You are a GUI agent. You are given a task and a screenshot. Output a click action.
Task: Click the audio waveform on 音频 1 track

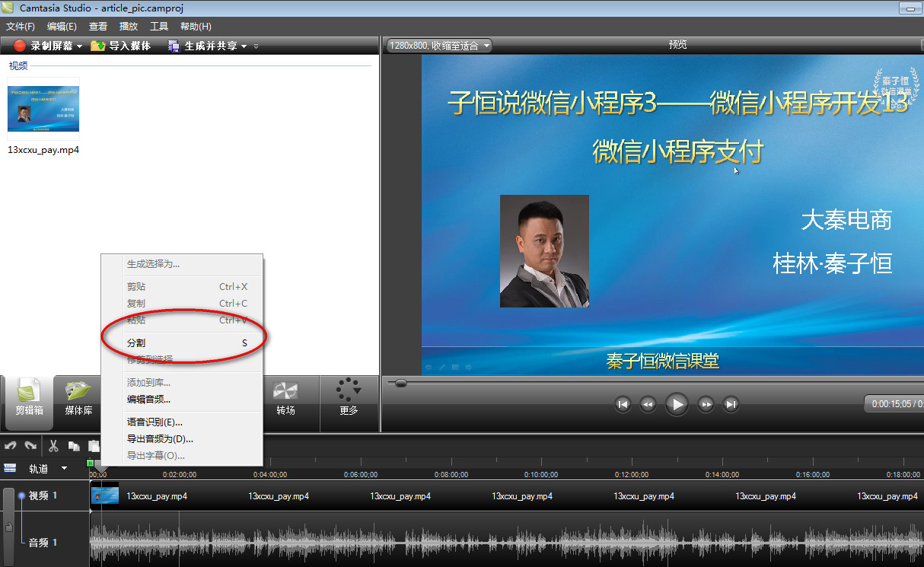click(x=506, y=541)
